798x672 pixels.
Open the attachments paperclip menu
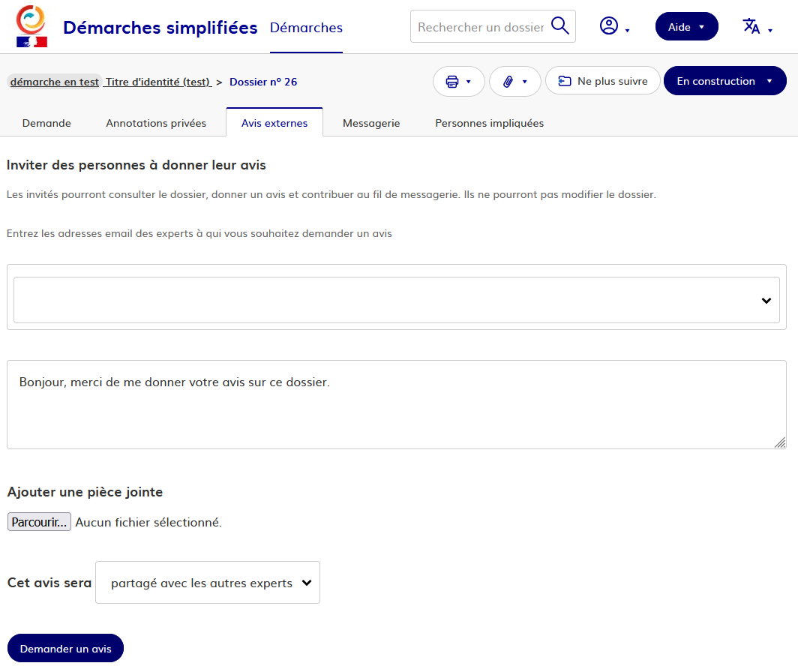coord(514,81)
